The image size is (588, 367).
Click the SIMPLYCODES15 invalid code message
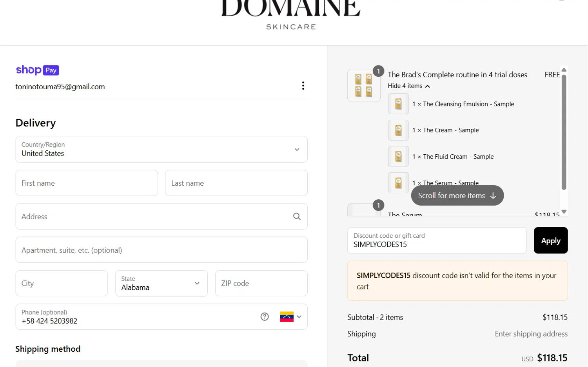457,281
